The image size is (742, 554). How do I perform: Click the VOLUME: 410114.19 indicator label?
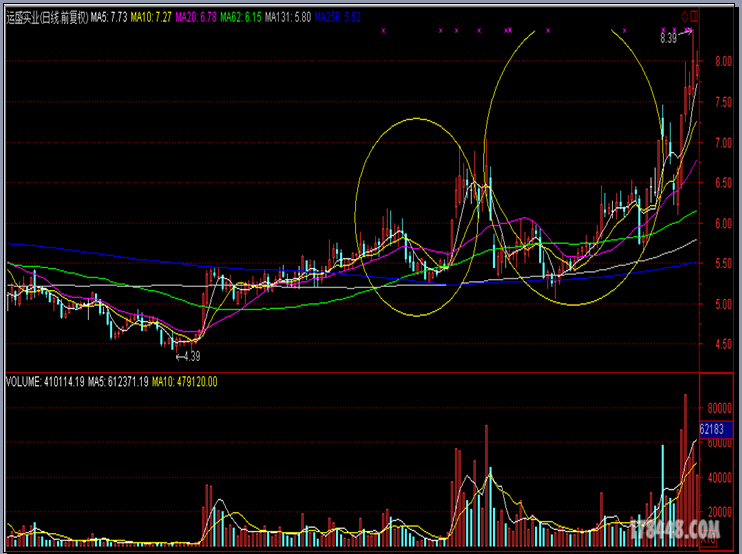[45, 382]
